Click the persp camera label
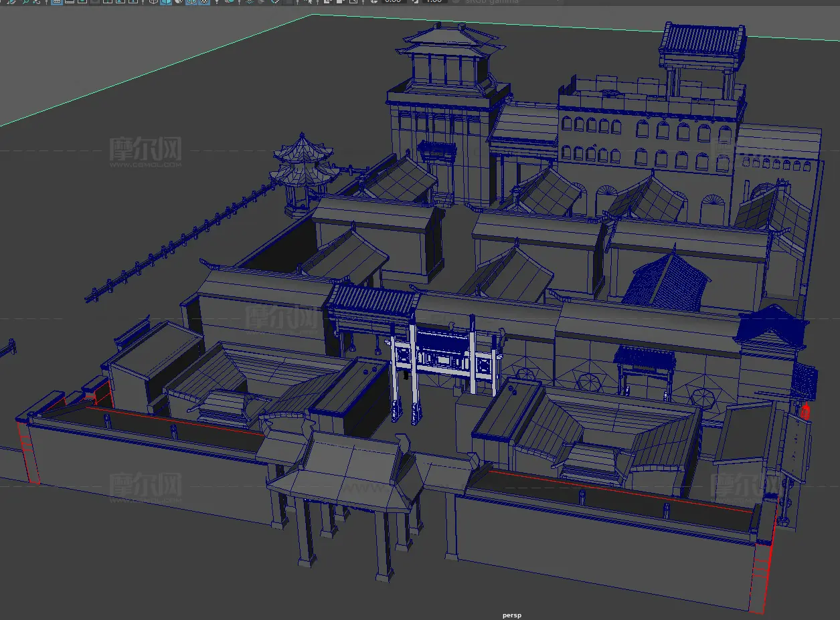 [x=511, y=615]
